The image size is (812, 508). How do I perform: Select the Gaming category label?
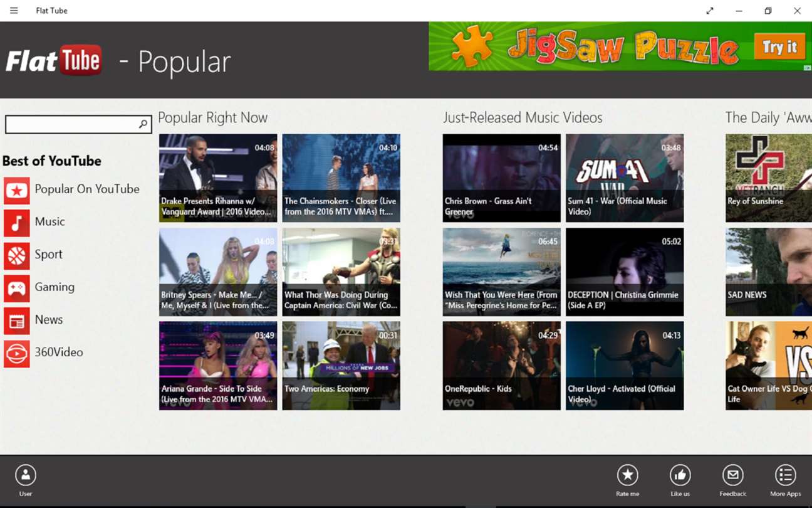click(55, 287)
